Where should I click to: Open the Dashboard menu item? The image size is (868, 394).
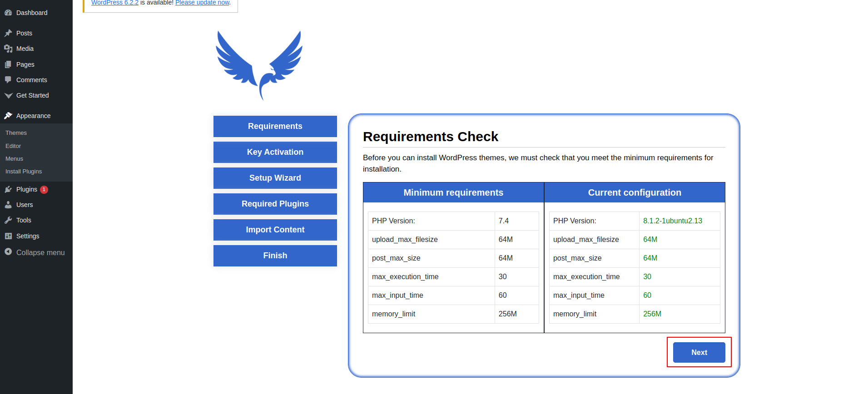click(x=32, y=13)
